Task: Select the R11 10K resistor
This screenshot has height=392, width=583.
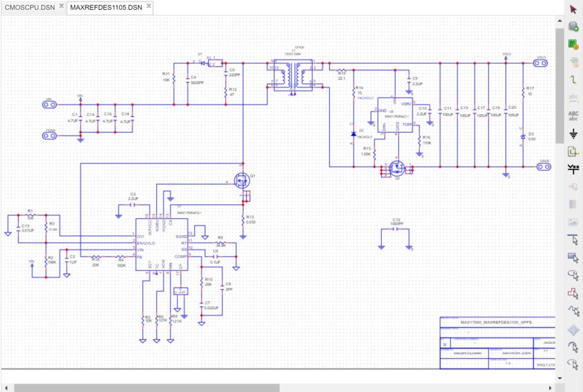Action: [x=174, y=79]
